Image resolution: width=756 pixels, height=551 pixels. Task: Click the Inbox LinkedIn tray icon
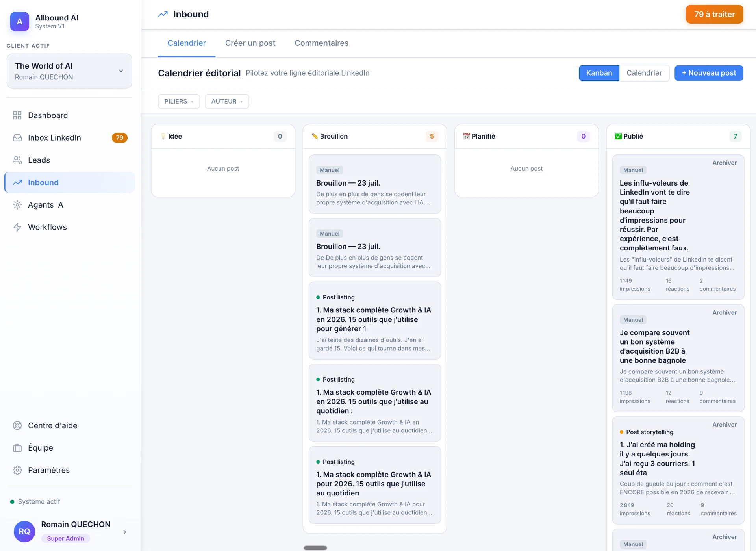tap(17, 138)
